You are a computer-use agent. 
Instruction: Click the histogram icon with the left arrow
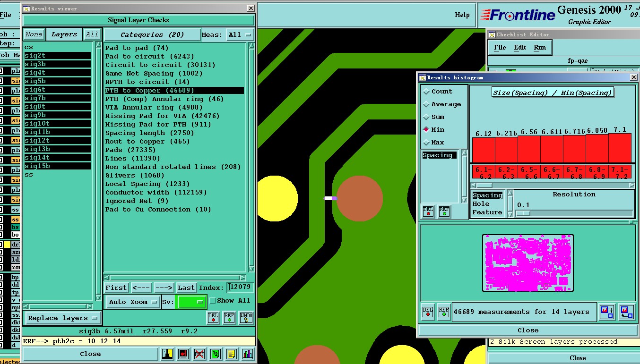coord(626,312)
